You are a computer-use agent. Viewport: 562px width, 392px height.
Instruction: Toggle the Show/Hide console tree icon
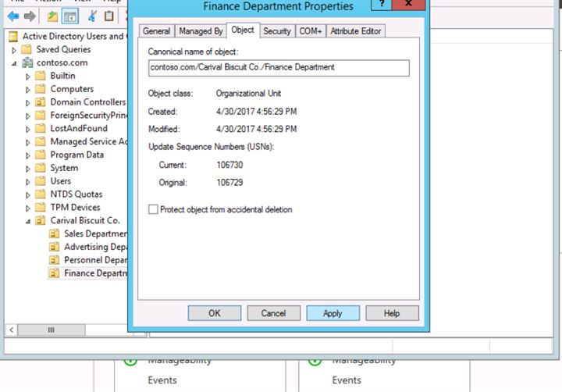click(70, 16)
